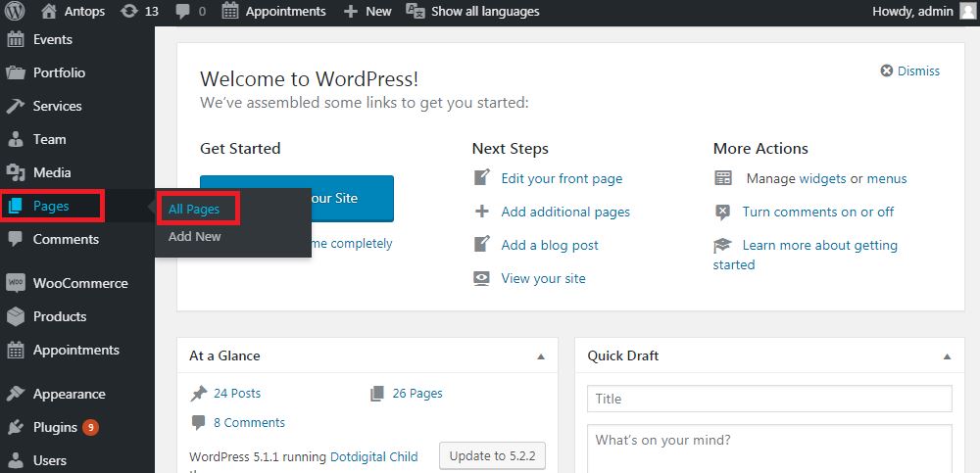Click the Appointments calendar icon in sidebar
980x473 pixels.
pos(16,350)
